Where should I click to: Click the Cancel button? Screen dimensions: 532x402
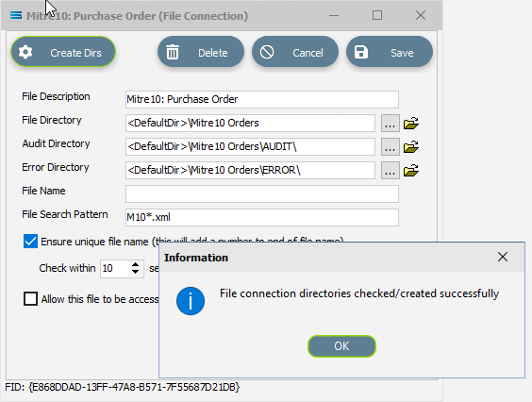[x=295, y=52]
